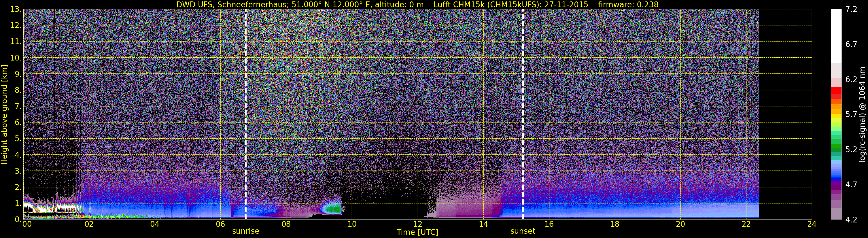Click the white dashed sunset line
Image resolution: width=868 pixels, height=238 pixels.
click(523, 114)
